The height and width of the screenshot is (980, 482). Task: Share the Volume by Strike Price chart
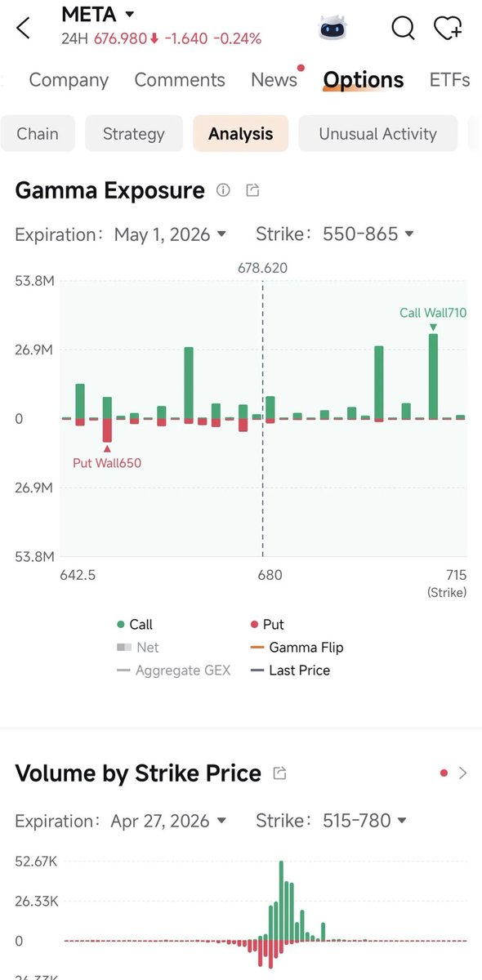[280, 773]
